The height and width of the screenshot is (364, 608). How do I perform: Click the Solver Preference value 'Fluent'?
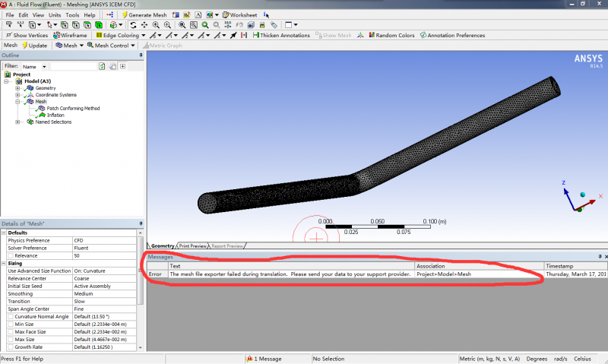coord(81,248)
